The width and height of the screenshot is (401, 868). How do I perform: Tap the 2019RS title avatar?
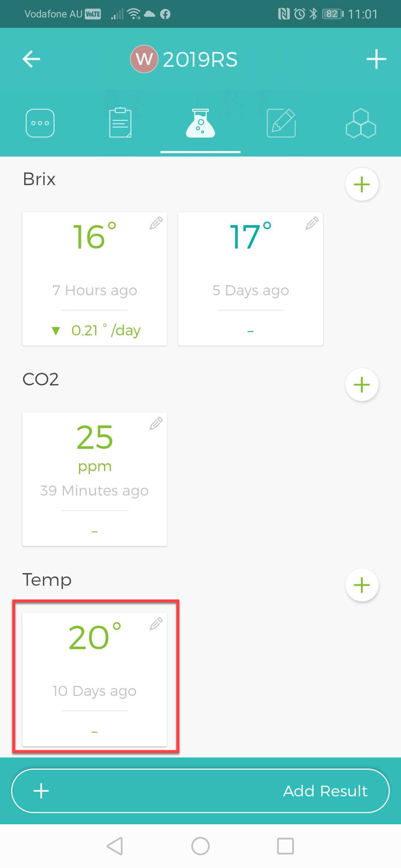(144, 59)
